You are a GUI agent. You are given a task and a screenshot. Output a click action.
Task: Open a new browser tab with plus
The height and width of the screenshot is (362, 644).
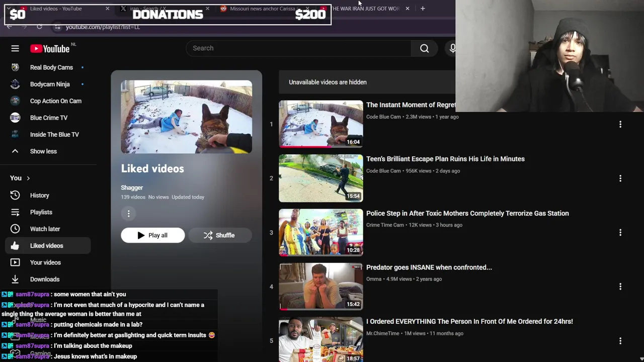[x=423, y=9]
